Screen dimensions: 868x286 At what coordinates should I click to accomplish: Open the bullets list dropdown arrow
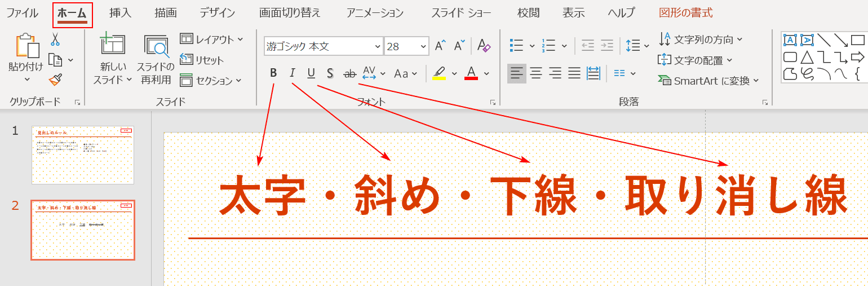click(x=531, y=46)
